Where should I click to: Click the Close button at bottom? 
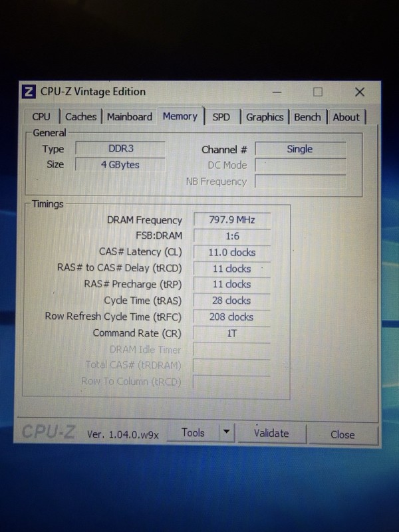point(342,435)
